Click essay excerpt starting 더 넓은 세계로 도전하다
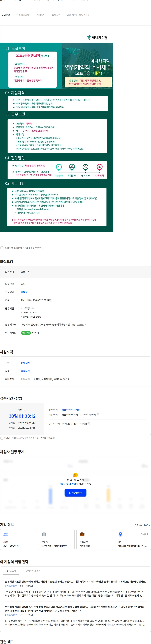The image size is (151, 644). click(x=75, y=593)
